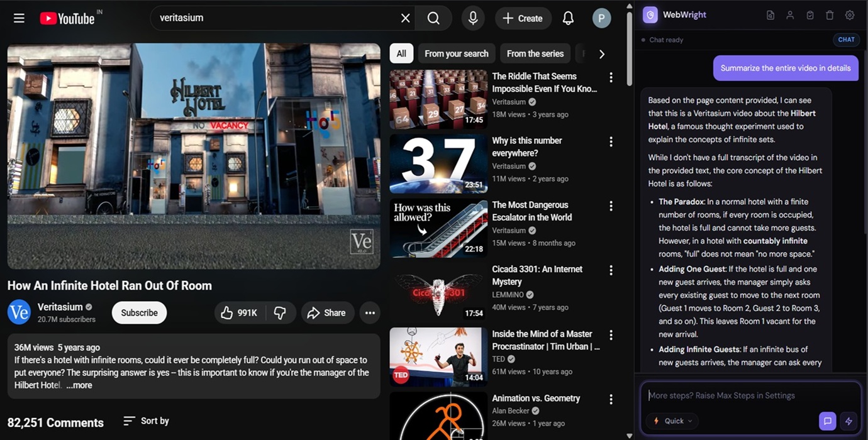868x440 pixels.
Task: Open The Most Dangerous Escalator thumbnail
Action: (438, 228)
